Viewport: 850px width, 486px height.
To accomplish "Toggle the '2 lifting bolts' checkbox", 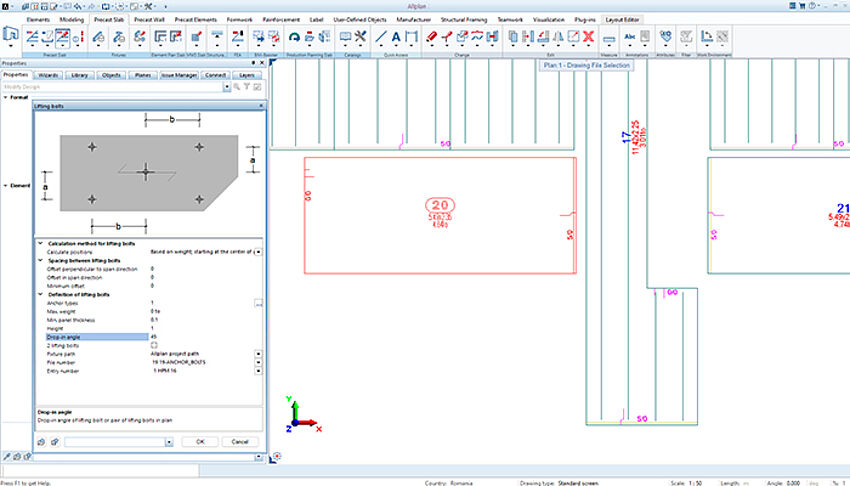I will 153,345.
